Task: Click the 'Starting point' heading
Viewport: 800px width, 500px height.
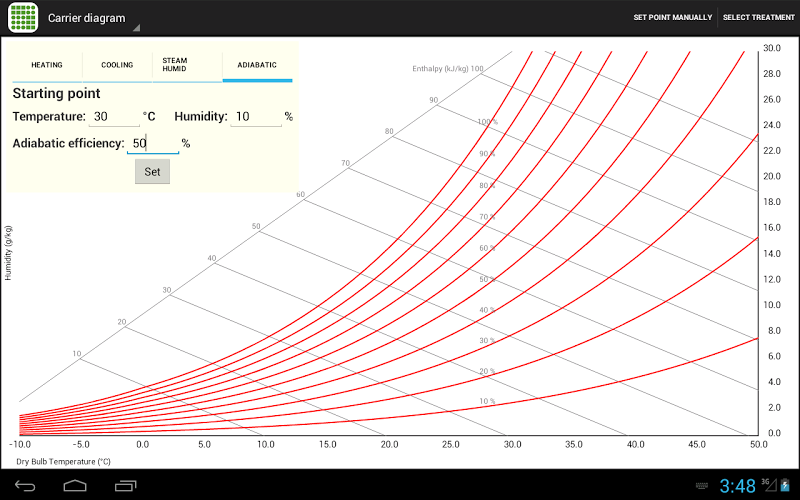Action: [57, 93]
